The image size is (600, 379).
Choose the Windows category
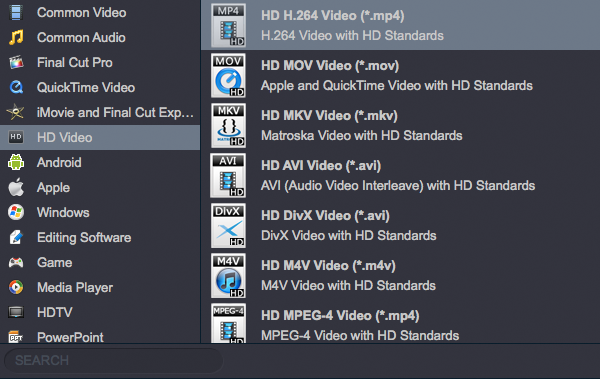[x=100, y=212]
